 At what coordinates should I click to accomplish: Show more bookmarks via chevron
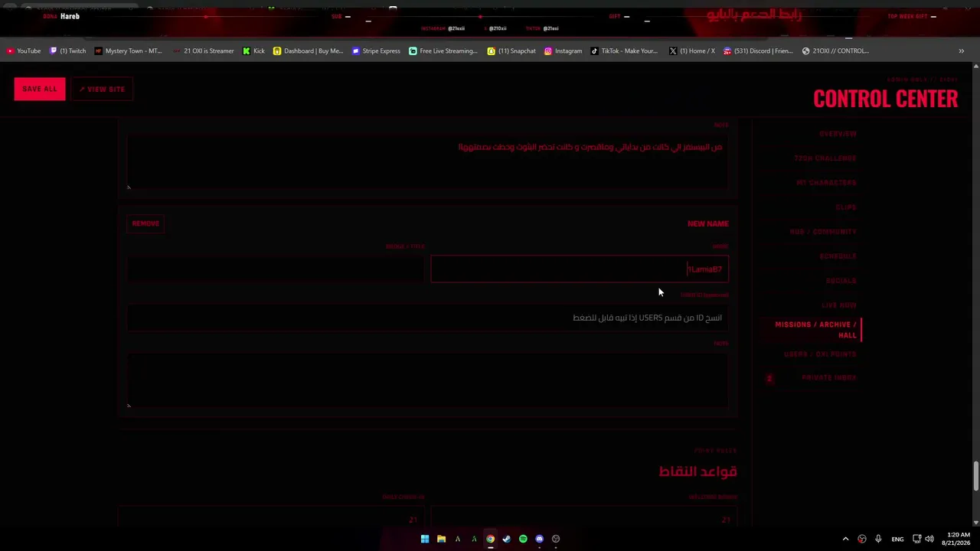pyautogui.click(x=961, y=51)
